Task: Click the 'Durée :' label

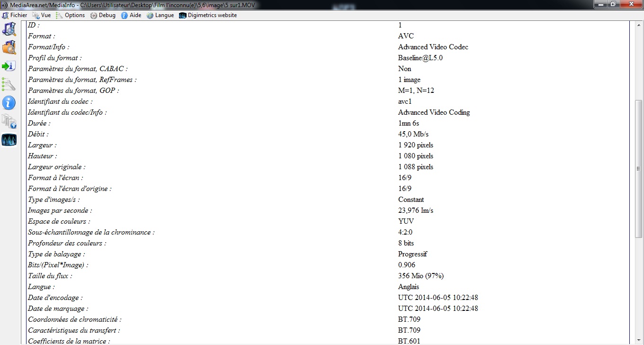Action: point(39,123)
